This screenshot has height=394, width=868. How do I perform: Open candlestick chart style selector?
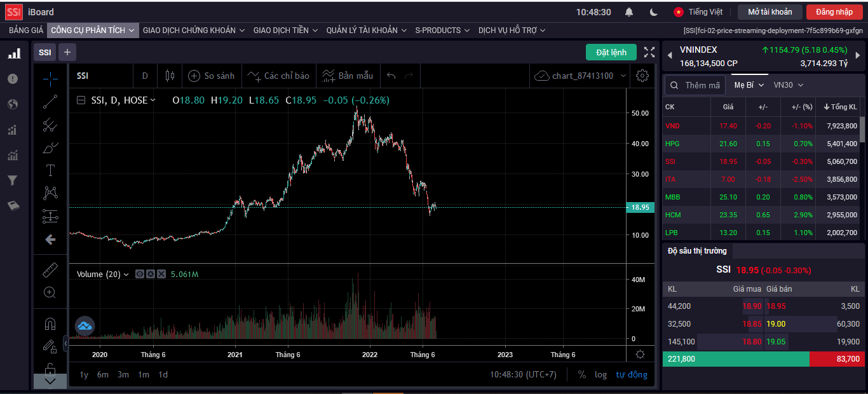[170, 76]
